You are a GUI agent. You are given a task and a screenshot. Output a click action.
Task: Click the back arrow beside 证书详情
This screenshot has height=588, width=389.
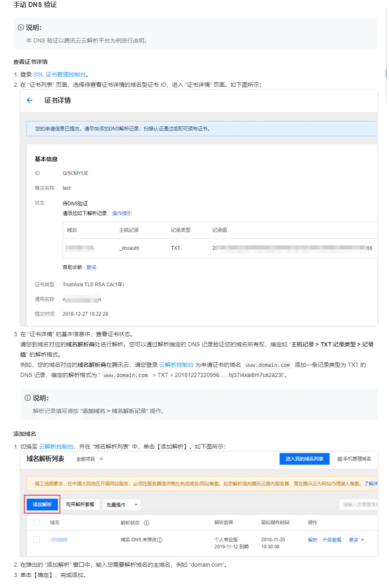(29, 100)
